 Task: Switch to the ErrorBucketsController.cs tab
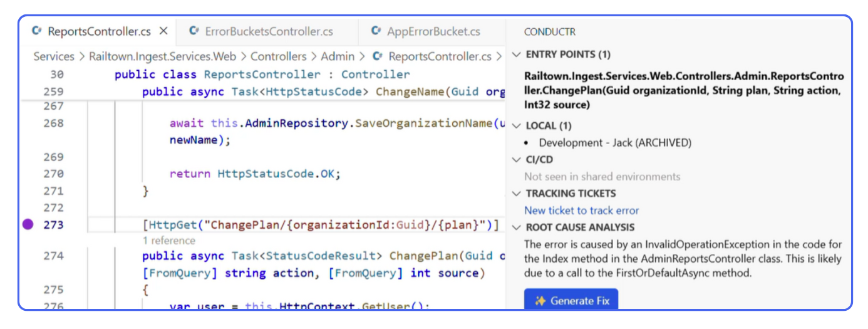268,31
